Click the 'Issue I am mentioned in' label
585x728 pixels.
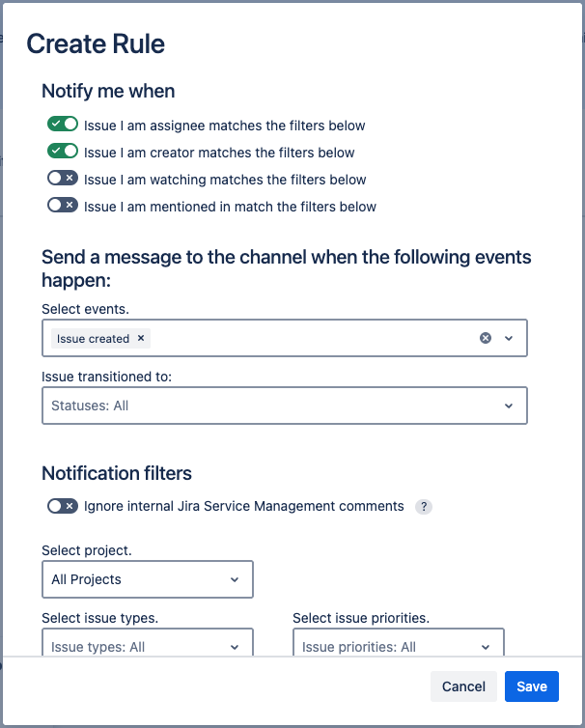click(x=230, y=207)
